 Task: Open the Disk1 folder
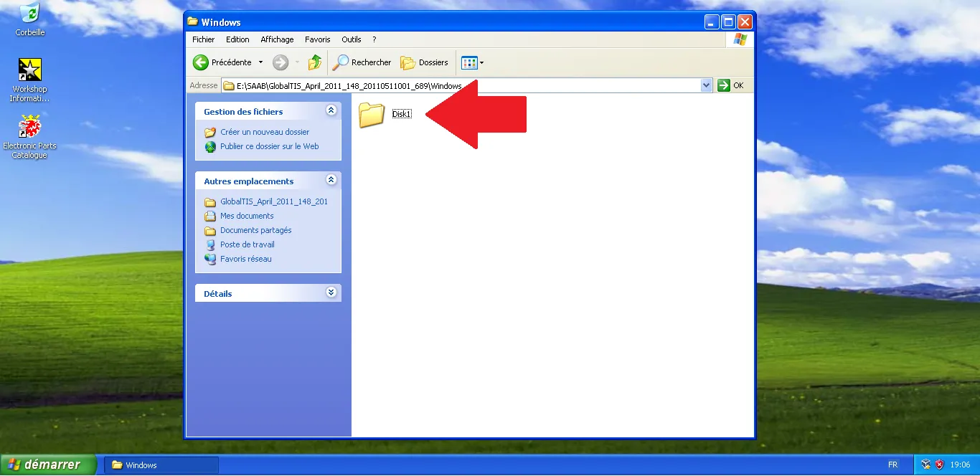(372, 114)
